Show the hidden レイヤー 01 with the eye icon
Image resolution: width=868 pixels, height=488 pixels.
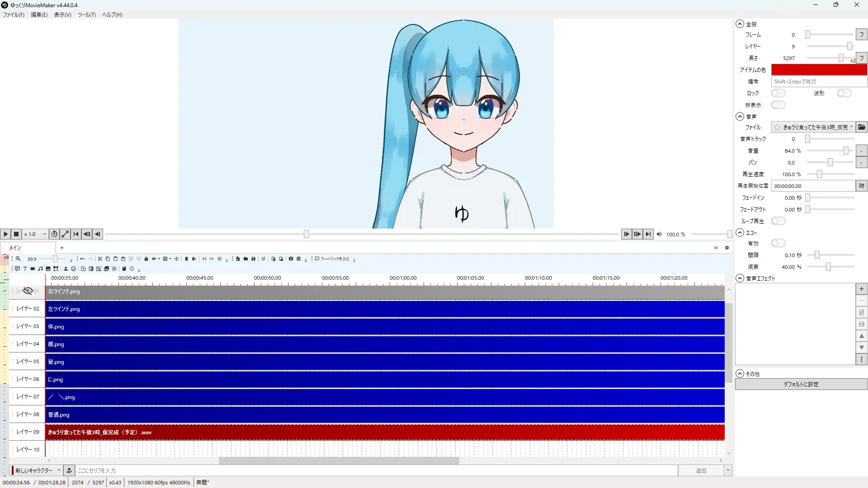pos(28,291)
